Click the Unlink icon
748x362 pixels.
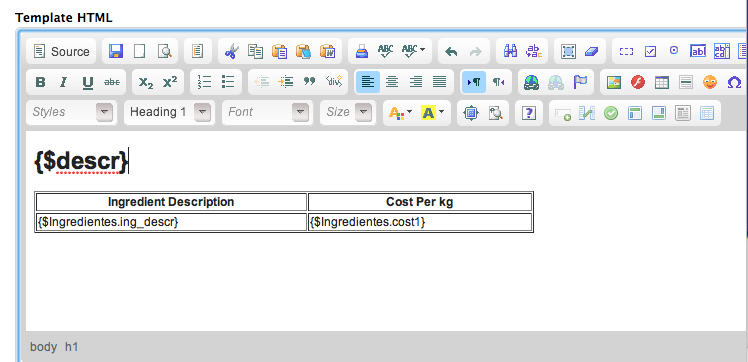pyautogui.click(x=556, y=82)
